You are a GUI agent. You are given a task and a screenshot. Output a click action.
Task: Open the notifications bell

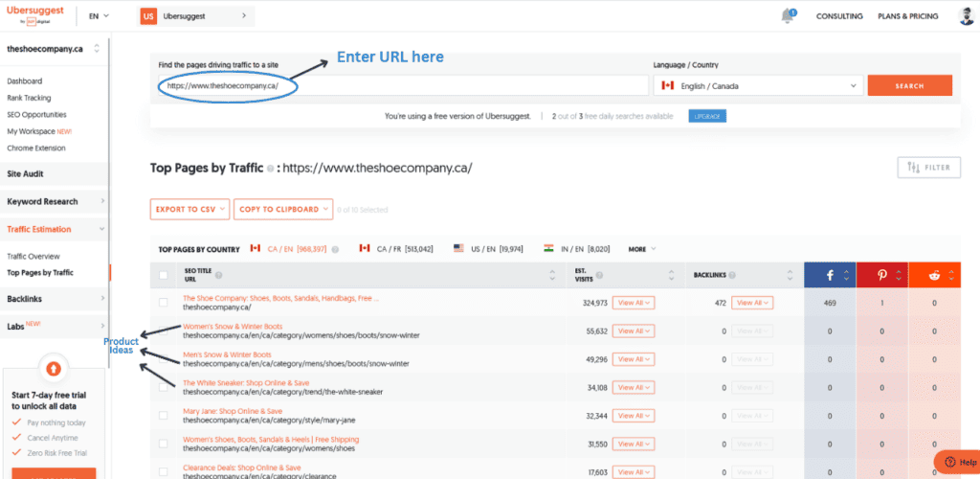click(x=788, y=16)
